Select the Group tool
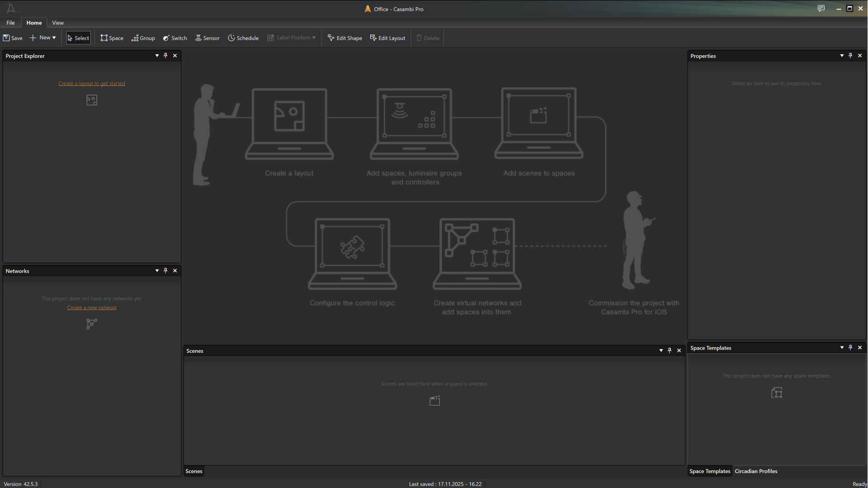 coord(143,38)
